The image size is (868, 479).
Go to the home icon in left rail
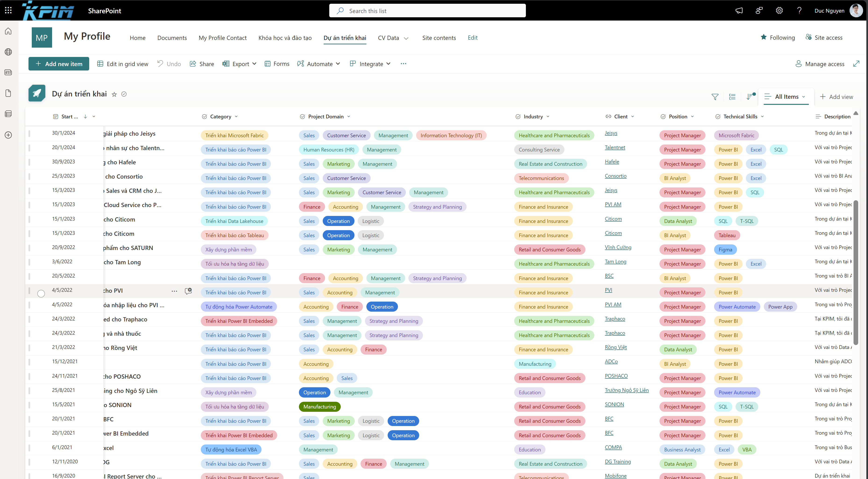tap(8, 31)
